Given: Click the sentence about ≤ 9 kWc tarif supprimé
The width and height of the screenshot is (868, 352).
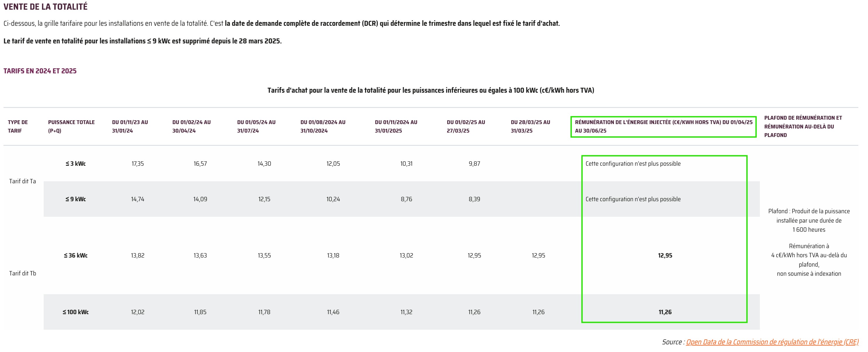Looking at the screenshot, I should [142, 41].
